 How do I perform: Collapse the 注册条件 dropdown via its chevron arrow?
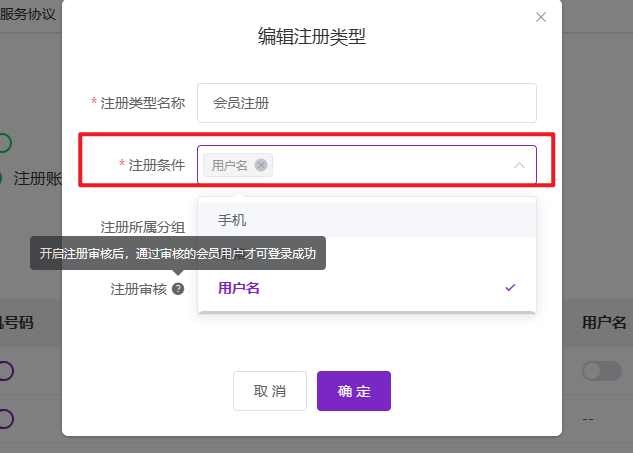click(519, 165)
